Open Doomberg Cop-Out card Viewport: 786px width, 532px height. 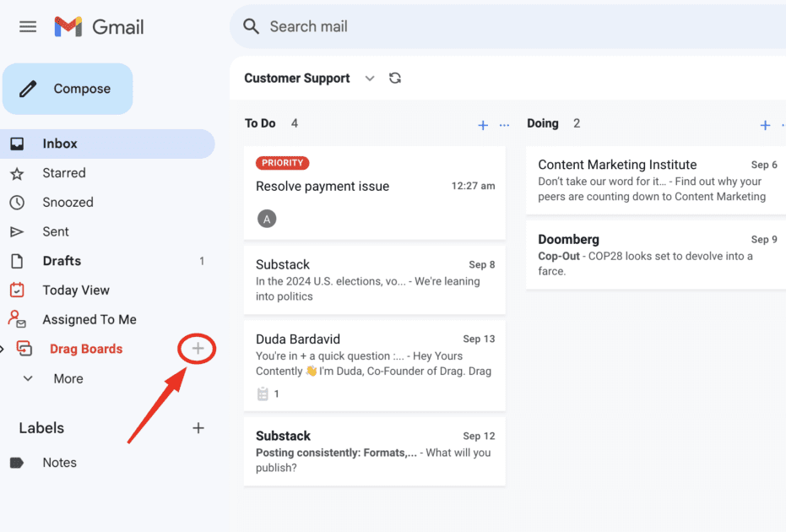pos(656,255)
